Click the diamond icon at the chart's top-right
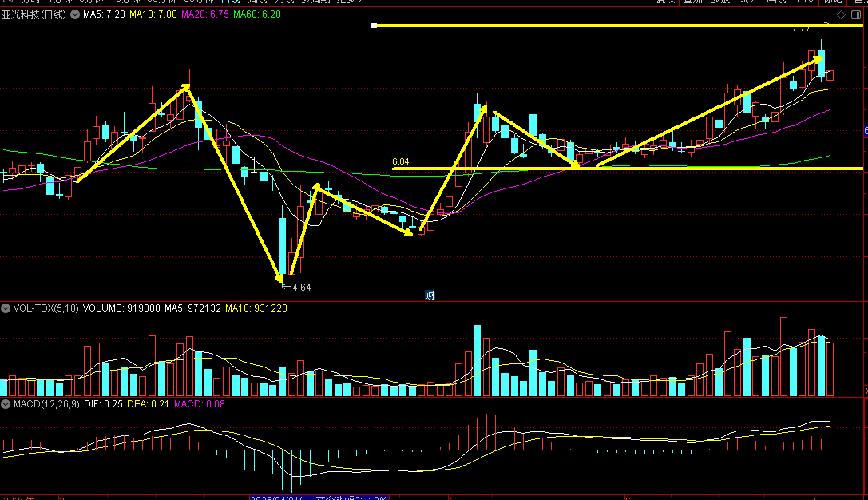The image size is (868, 500). [842, 15]
